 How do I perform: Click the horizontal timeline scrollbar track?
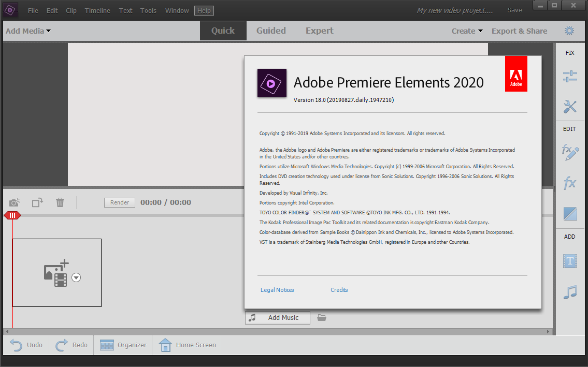pos(278,332)
